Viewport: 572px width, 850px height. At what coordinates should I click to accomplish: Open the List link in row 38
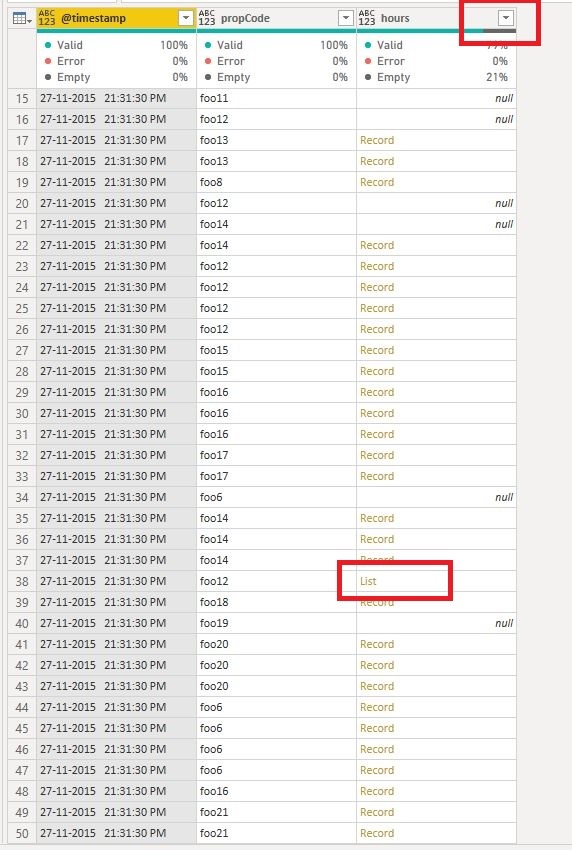(x=368, y=581)
